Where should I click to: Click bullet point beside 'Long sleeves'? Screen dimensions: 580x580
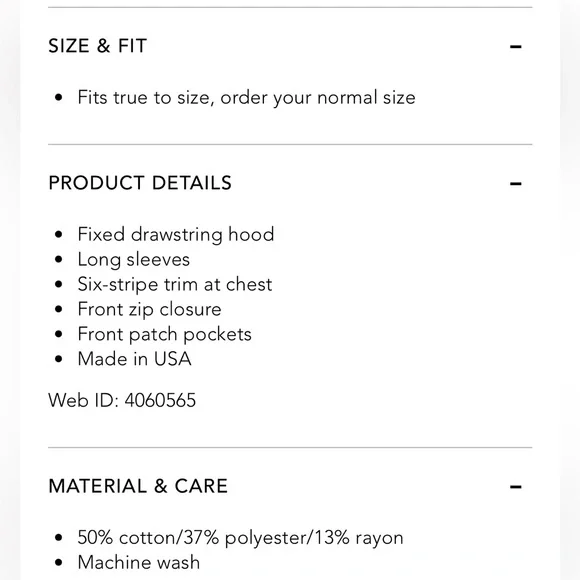click(58, 259)
